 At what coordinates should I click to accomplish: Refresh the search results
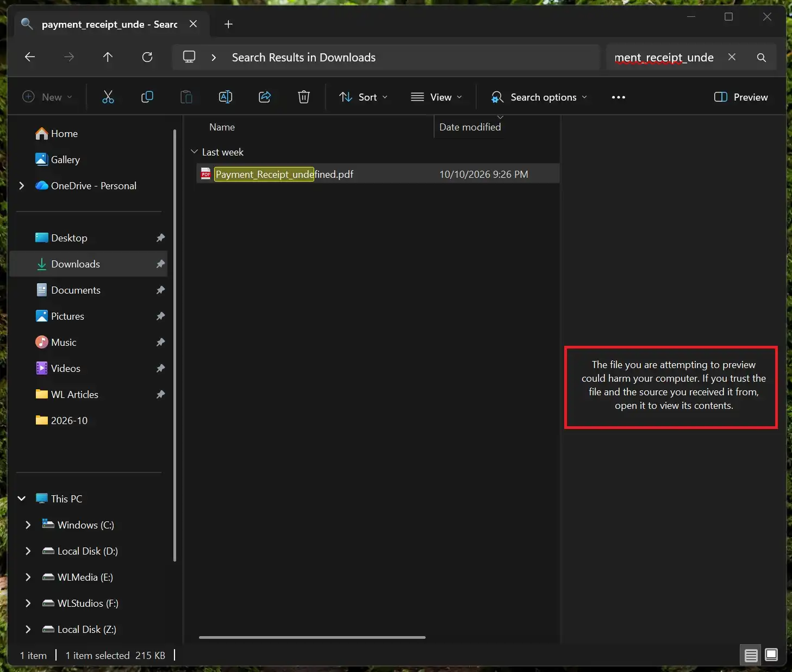[147, 57]
